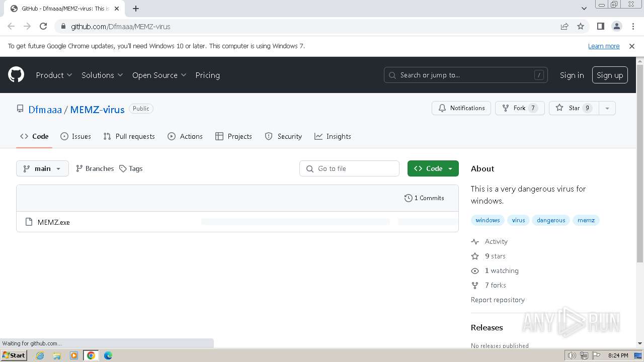The width and height of the screenshot is (644, 362).
Task: Click the watching eye icon
Action: point(475,271)
